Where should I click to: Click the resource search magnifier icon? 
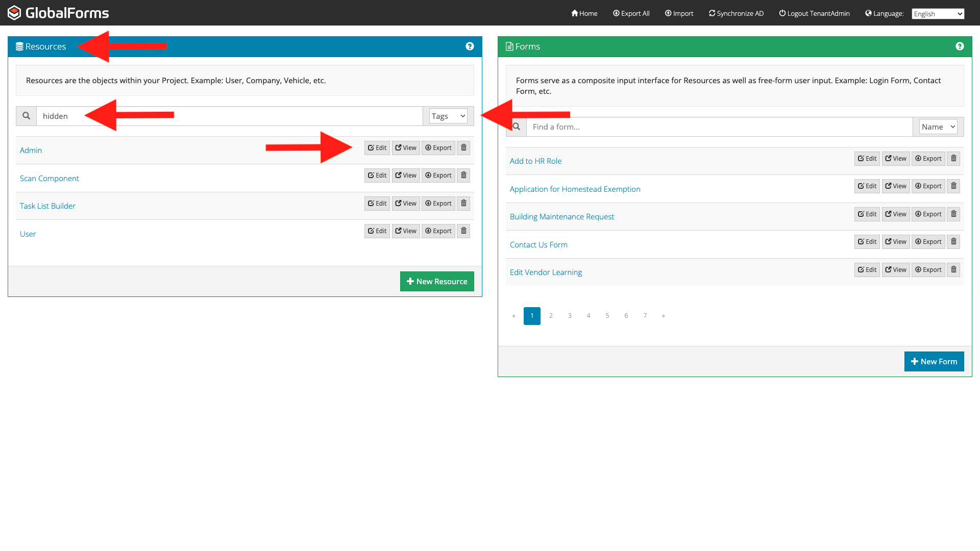point(26,116)
